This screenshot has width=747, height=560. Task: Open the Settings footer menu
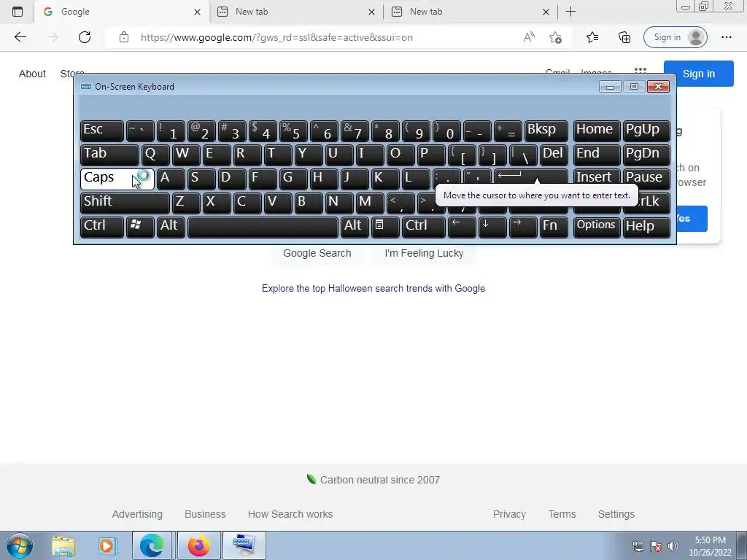click(616, 514)
